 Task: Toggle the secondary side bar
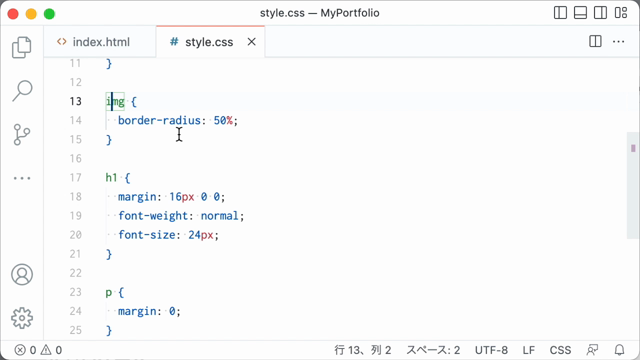(600, 13)
